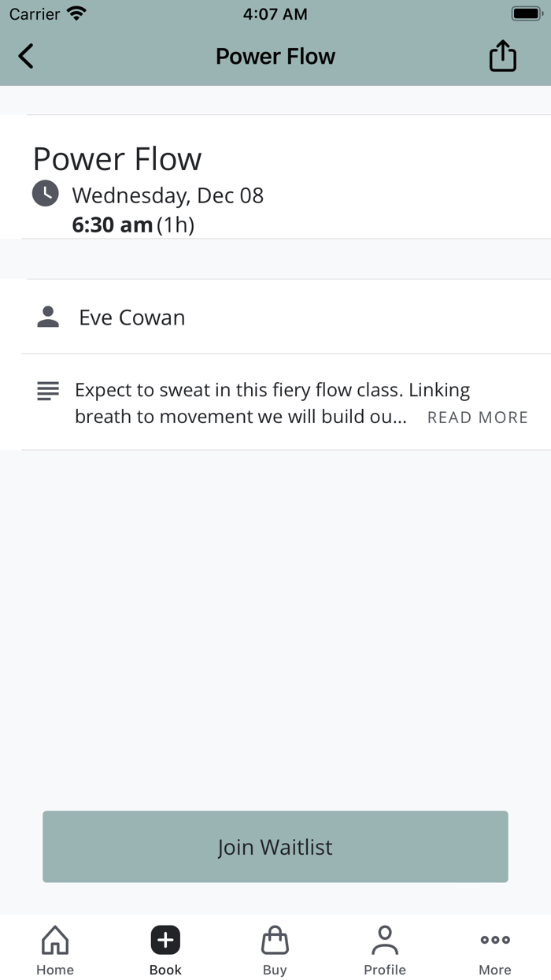This screenshot has width=551, height=980.
Task: Open the Profile tab
Action: pos(385,950)
